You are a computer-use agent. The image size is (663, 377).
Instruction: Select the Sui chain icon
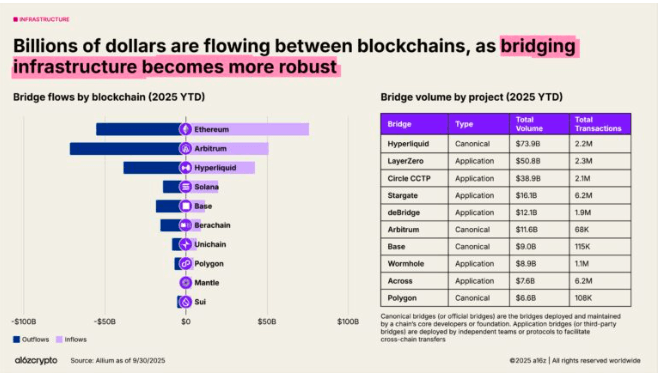click(185, 302)
